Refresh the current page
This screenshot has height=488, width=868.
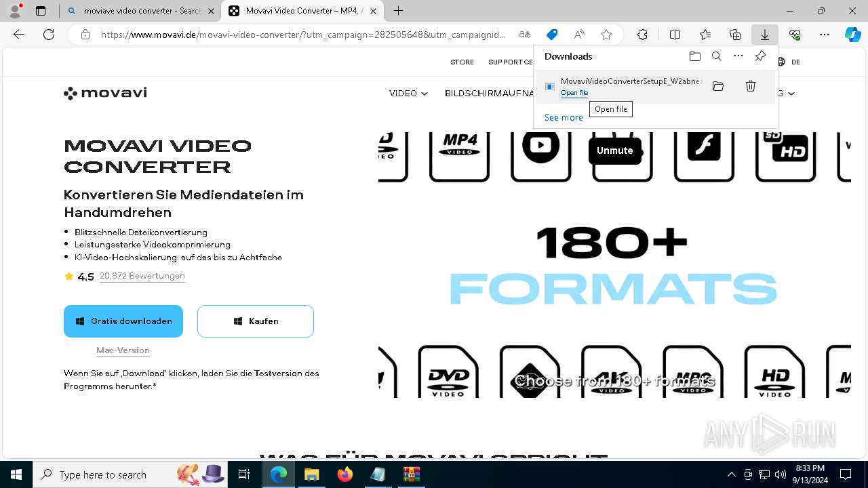click(49, 35)
